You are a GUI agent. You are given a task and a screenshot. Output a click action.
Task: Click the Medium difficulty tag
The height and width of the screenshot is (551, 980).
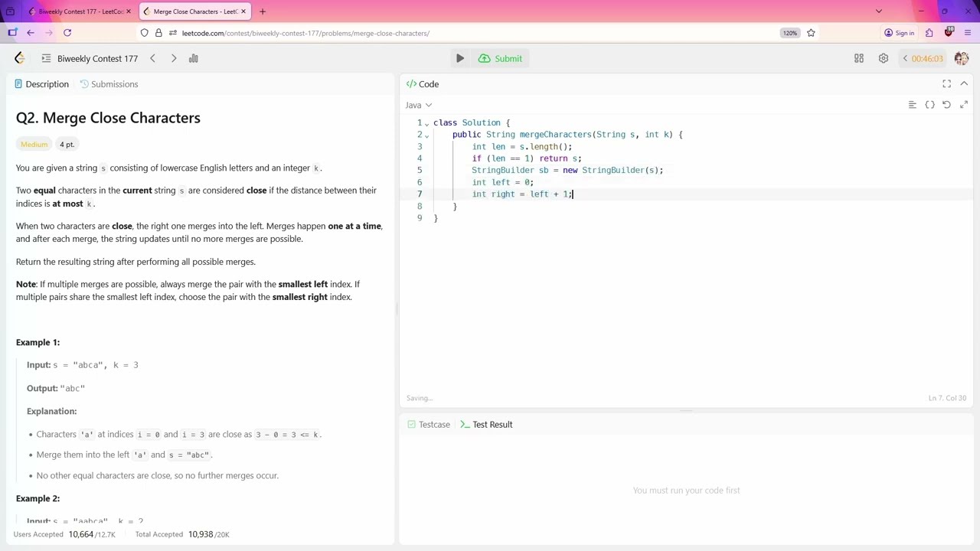34,145
